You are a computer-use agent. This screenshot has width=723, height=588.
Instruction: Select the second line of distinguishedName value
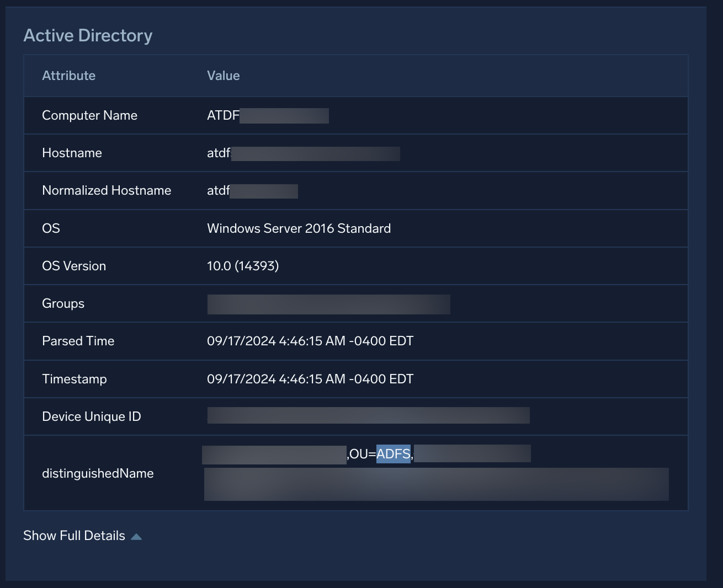[435, 484]
